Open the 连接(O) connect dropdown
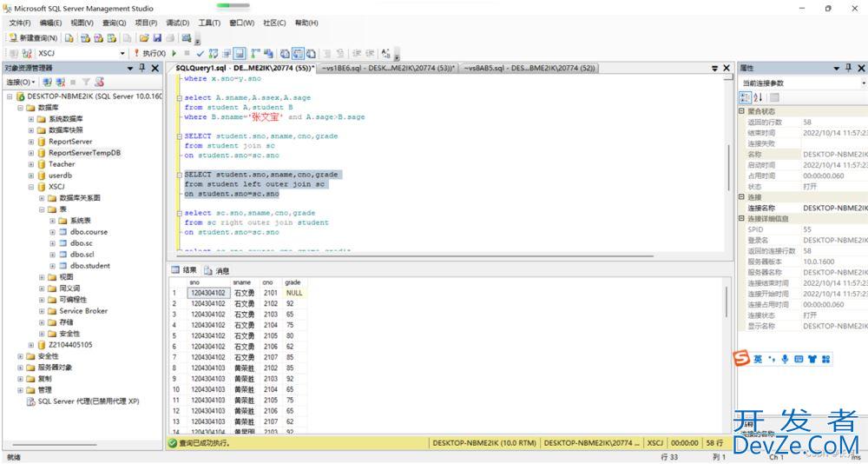The image size is (868, 464). pyautogui.click(x=21, y=82)
